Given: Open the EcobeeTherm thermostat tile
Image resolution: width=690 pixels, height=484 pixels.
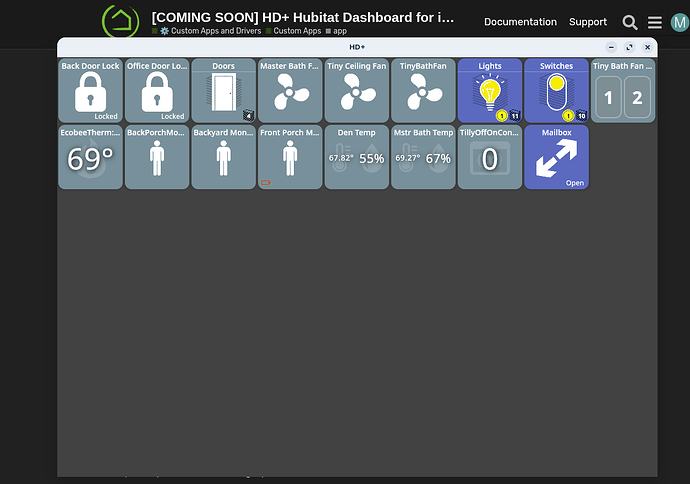Looking at the screenshot, I should 90,157.
